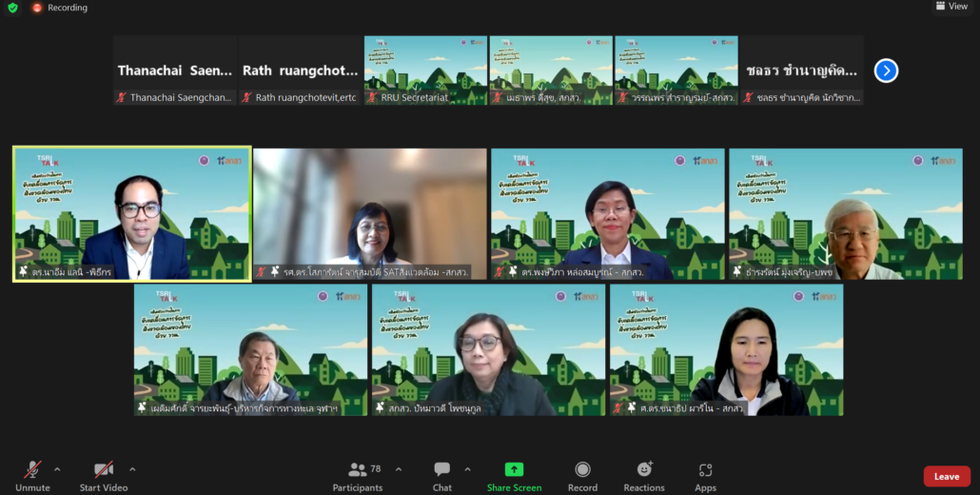The width and height of the screenshot is (980, 495).
Task: Select Rath ruangchotevit participant tile
Action: coord(300,70)
